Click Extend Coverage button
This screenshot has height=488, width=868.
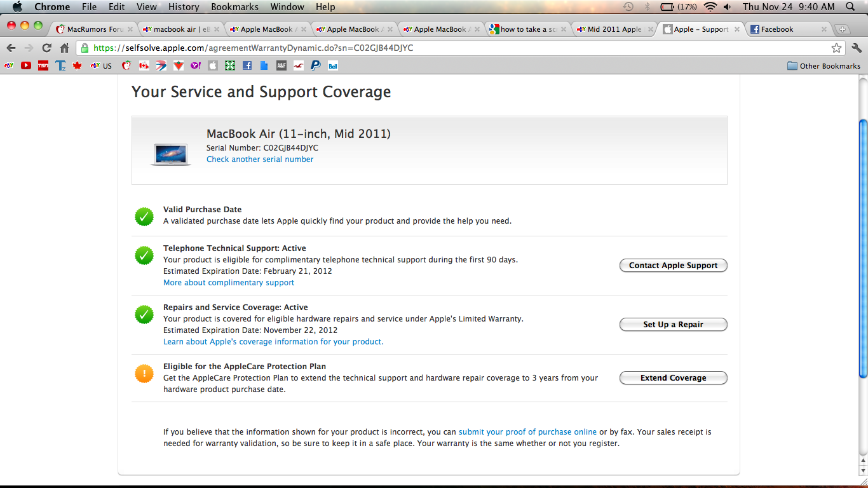point(674,378)
